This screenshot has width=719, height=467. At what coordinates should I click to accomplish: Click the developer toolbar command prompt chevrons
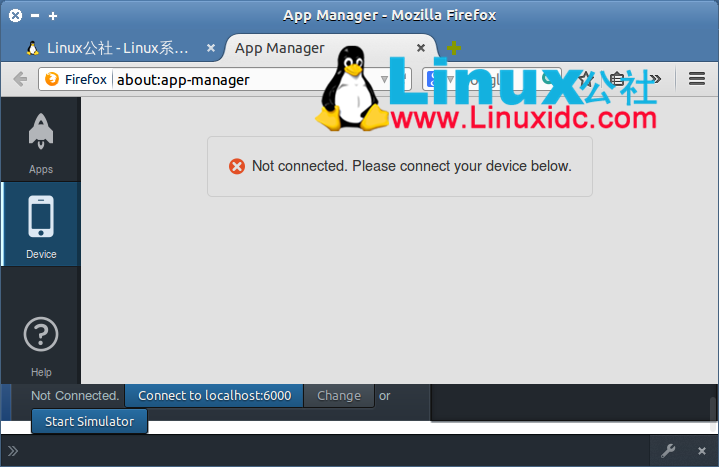pyautogui.click(x=13, y=451)
